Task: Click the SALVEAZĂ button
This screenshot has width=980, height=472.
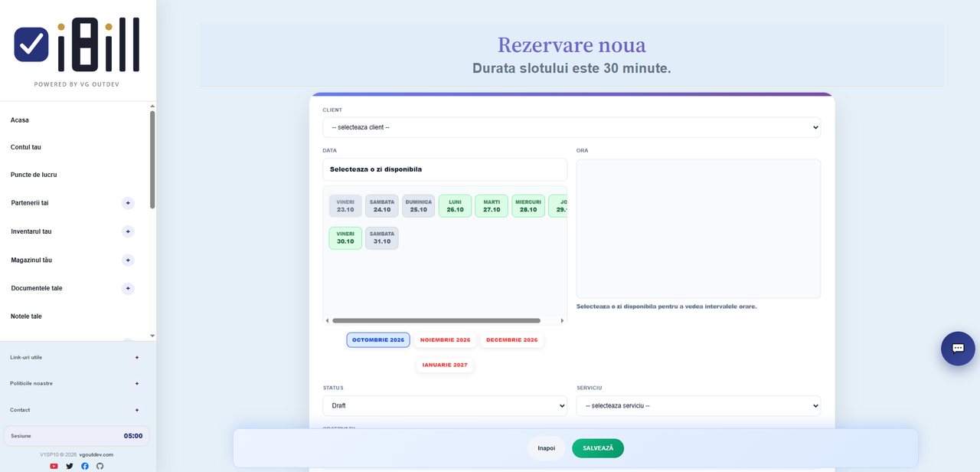Action: (598, 448)
